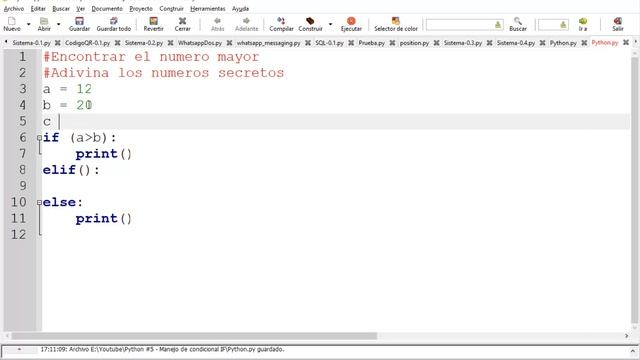Run the script with Ejecutar
640x360 pixels.
tap(351, 24)
